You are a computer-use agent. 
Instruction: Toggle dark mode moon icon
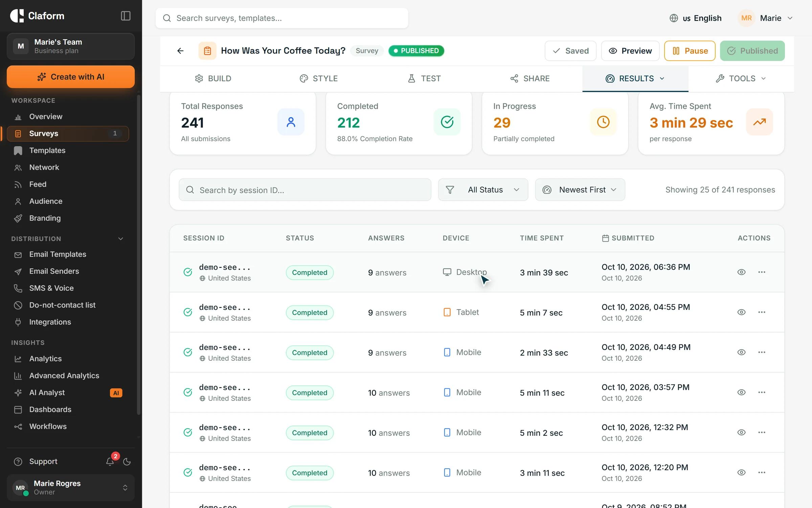coord(127,461)
